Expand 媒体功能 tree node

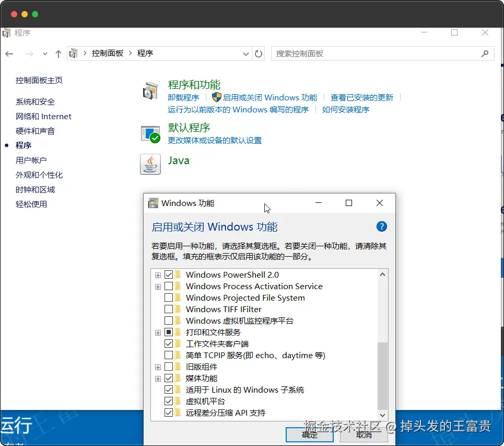(158, 379)
